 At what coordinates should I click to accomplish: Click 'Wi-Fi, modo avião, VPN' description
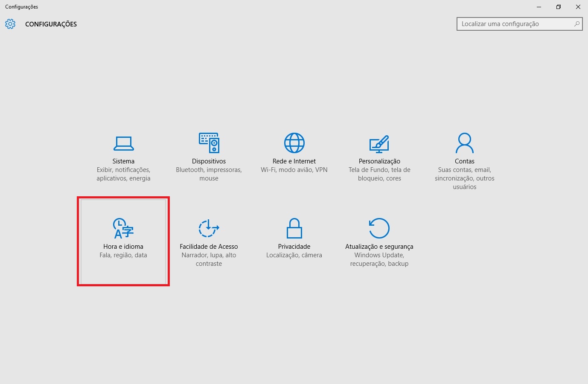tap(294, 170)
